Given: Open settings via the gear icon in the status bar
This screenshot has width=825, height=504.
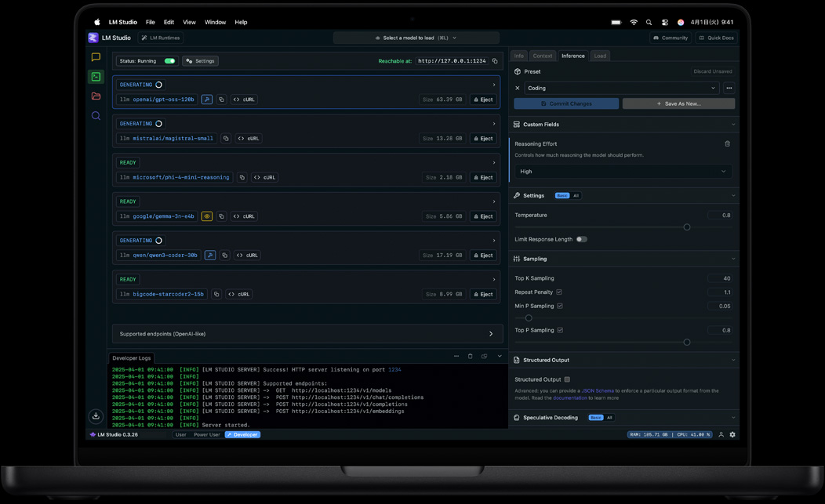Looking at the screenshot, I should (x=732, y=434).
